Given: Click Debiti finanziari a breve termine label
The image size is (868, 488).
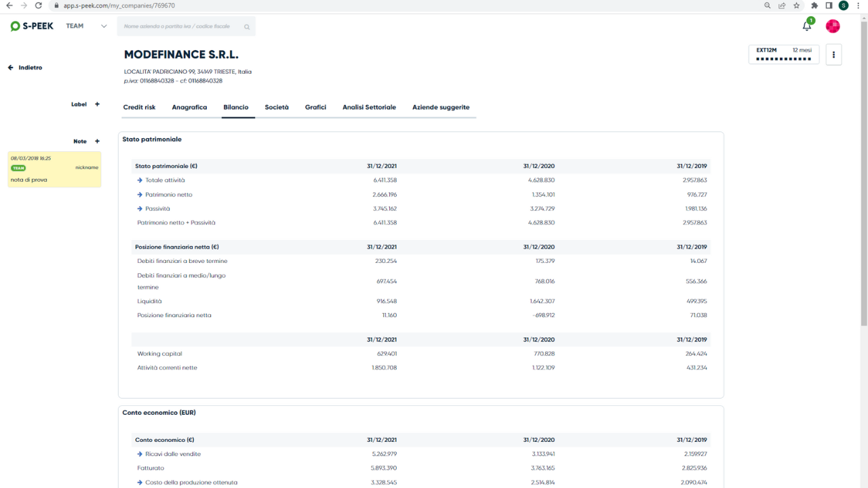Looking at the screenshot, I should tap(182, 261).
